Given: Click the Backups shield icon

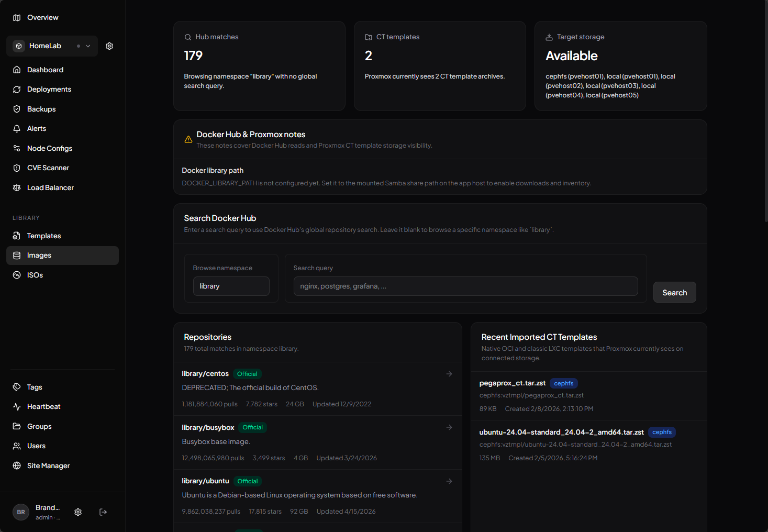Looking at the screenshot, I should (17, 109).
